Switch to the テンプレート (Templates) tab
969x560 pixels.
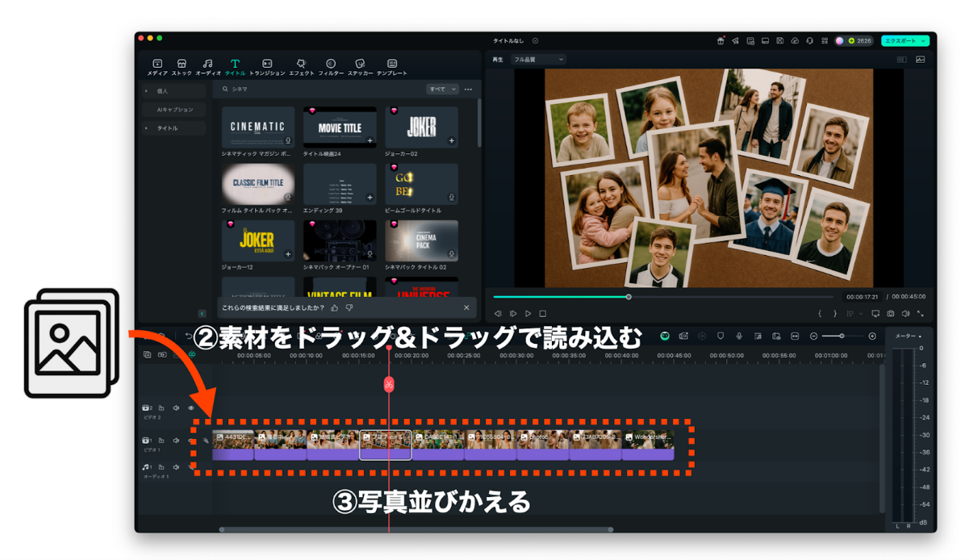point(392,67)
